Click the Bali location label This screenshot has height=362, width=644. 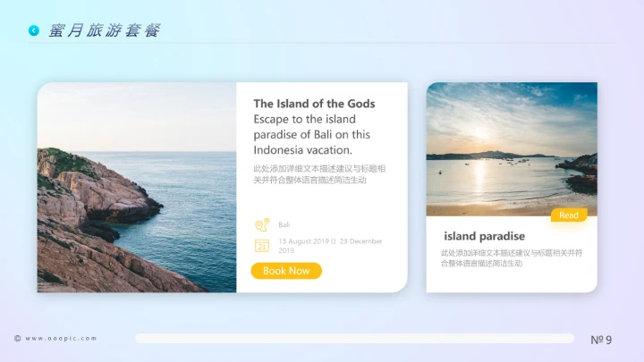[x=284, y=225]
